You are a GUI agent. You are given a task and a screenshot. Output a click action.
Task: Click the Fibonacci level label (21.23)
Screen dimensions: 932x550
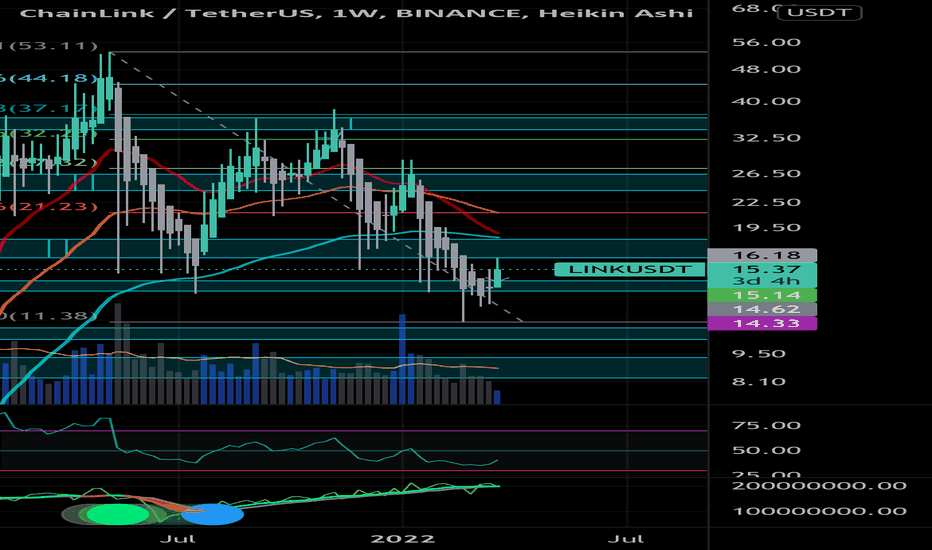coord(48,206)
